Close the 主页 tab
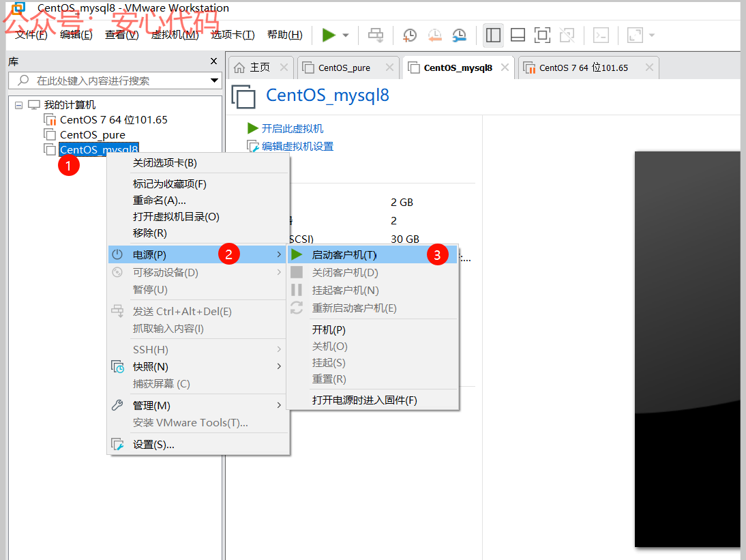Screen dimensions: 746x560 click(x=284, y=68)
